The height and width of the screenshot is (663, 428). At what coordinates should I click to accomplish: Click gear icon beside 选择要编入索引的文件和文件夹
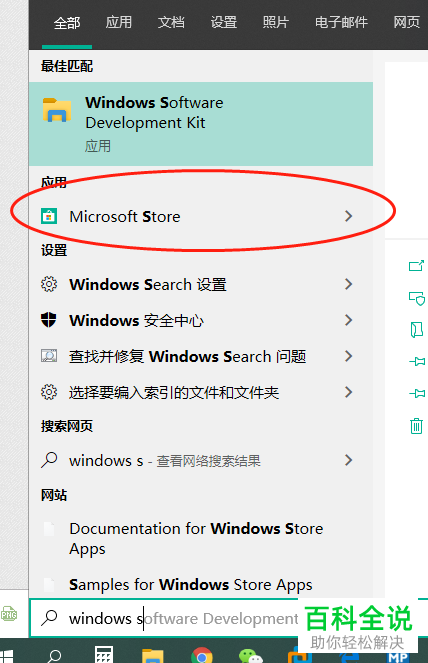[x=49, y=392]
